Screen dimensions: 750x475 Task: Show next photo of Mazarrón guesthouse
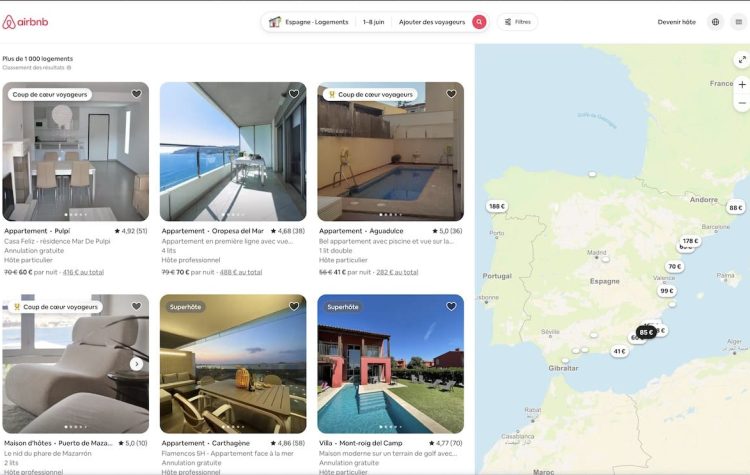[x=136, y=364]
